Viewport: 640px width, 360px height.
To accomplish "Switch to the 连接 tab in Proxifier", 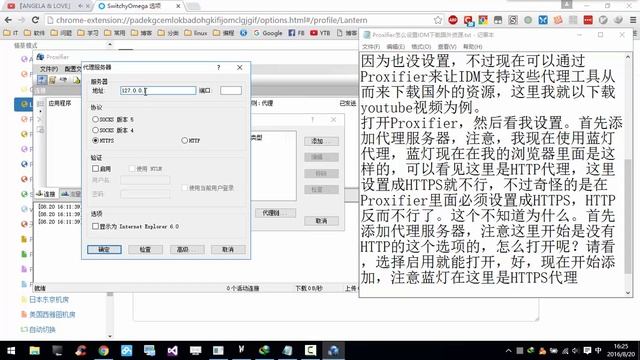I will pos(47,194).
